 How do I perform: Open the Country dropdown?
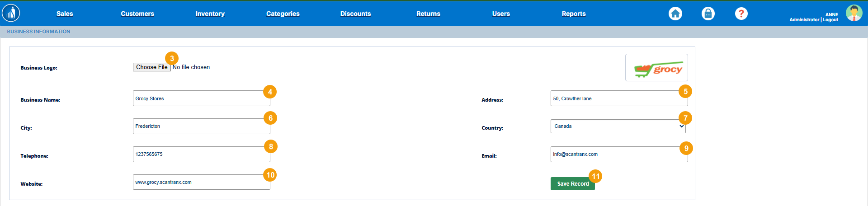[618, 126]
